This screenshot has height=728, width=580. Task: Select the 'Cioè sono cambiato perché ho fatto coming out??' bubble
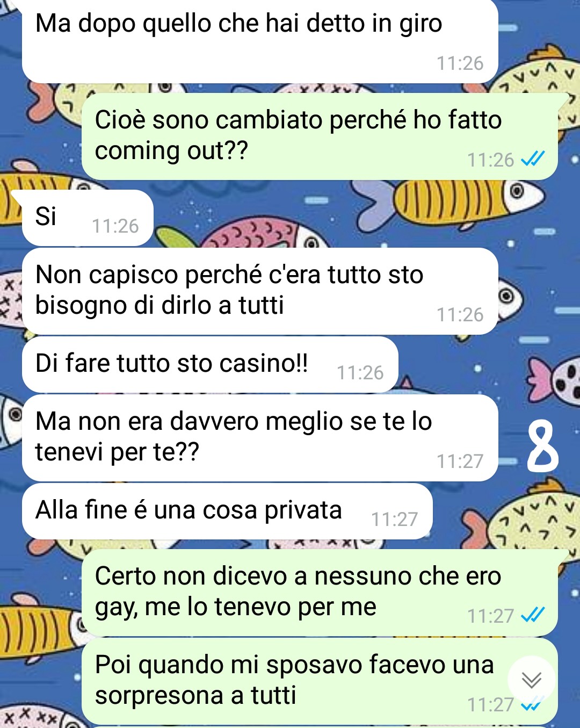[320, 136]
